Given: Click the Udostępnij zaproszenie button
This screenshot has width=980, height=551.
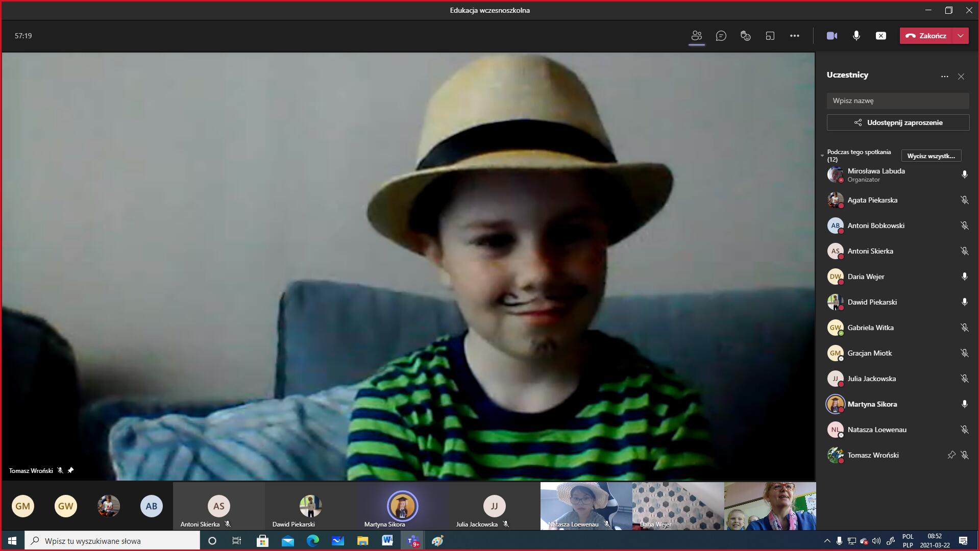Looking at the screenshot, I should pos(898,122).
